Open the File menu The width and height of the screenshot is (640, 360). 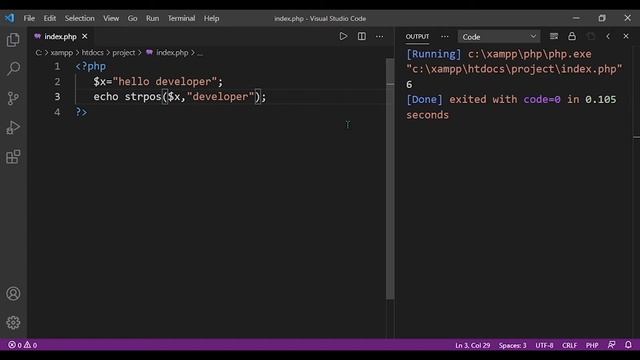point(29,18)
